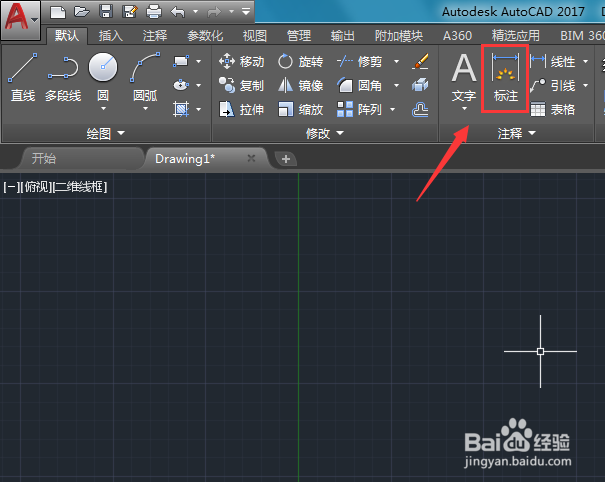Select the 阵列 array tool
The height and width of the screenshot is (482, 605).
point(359,109)
